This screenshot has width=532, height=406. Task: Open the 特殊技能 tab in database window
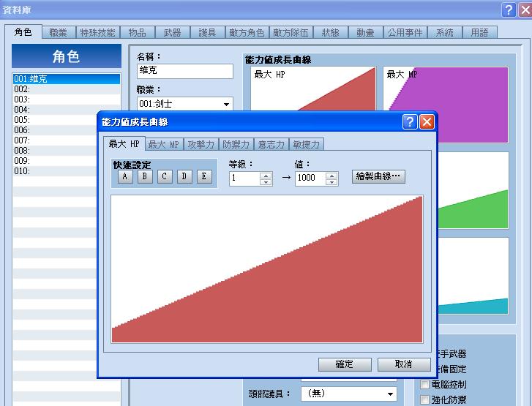click(98, 33)
